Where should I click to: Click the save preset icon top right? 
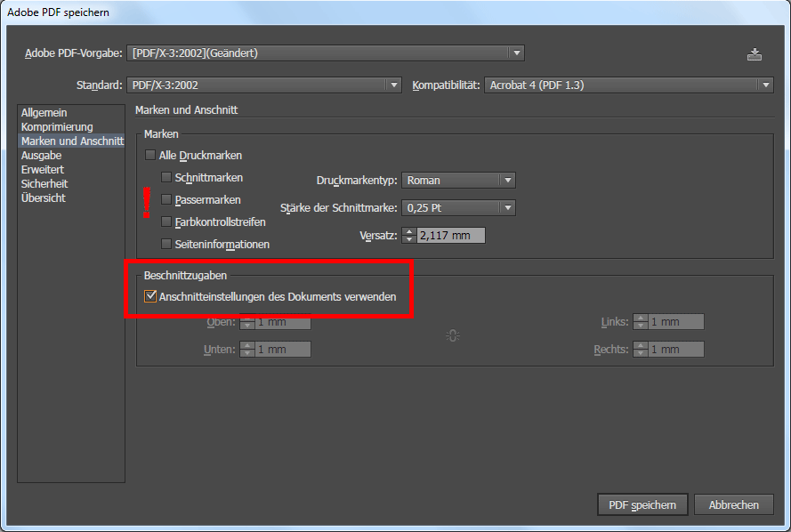point(755,54)
